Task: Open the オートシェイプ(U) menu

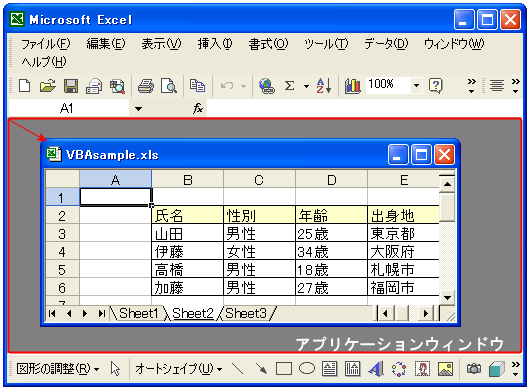Action: tap(178, 369)
